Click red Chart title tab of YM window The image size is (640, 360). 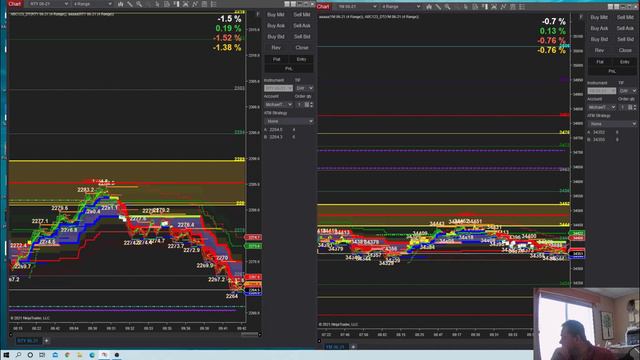[323, 7]
